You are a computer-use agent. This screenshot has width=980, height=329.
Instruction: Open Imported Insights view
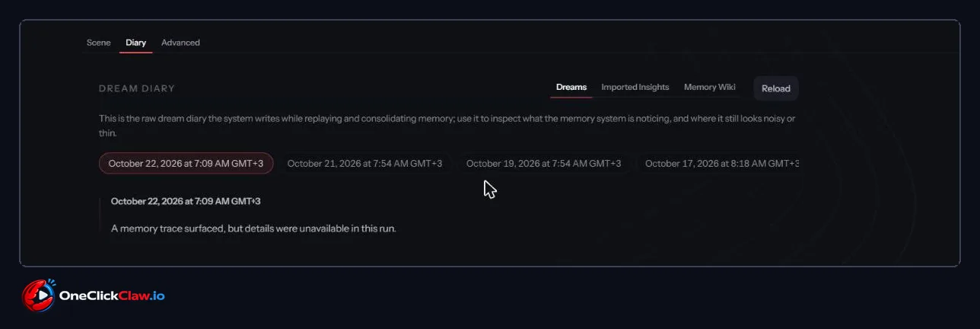click(635, 87)
